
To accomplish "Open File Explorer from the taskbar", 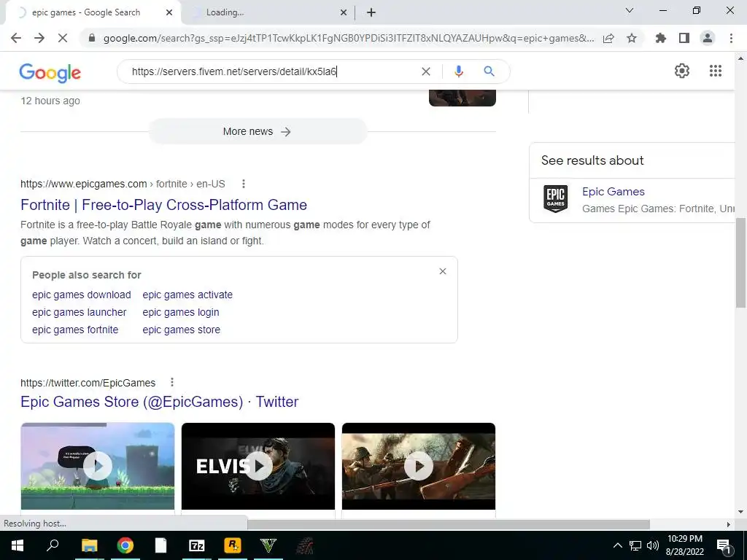I will click(x=89, y=545).
